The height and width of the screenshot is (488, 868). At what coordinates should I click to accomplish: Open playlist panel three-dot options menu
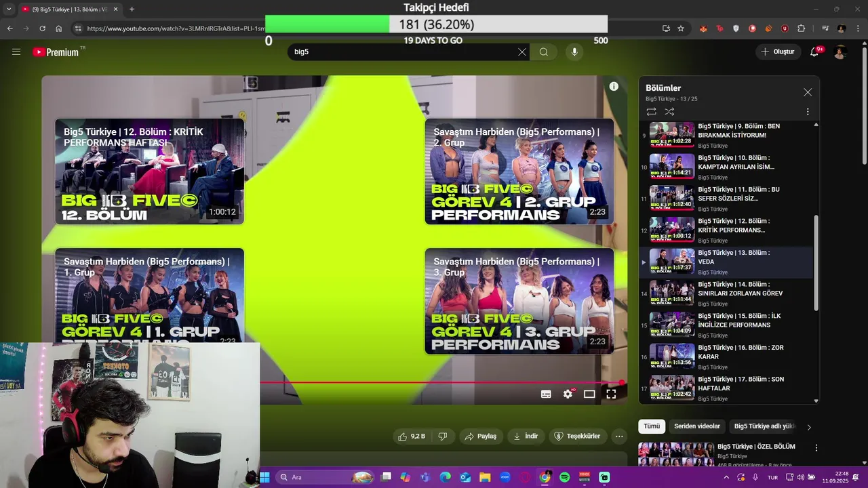[808, 112]
